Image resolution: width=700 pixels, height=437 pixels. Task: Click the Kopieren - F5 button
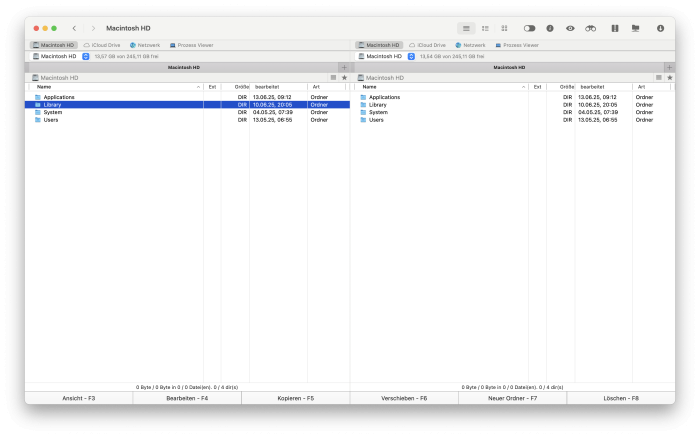[296, 398]
